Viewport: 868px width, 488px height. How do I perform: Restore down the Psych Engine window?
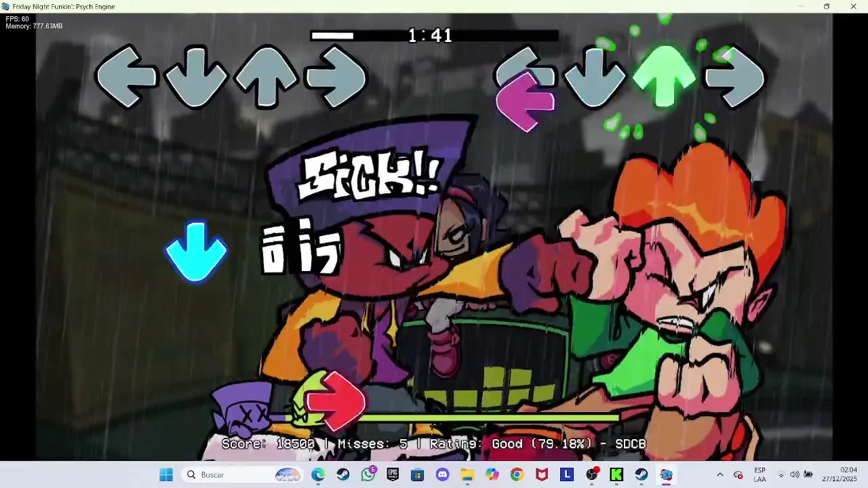pos(826,6)
